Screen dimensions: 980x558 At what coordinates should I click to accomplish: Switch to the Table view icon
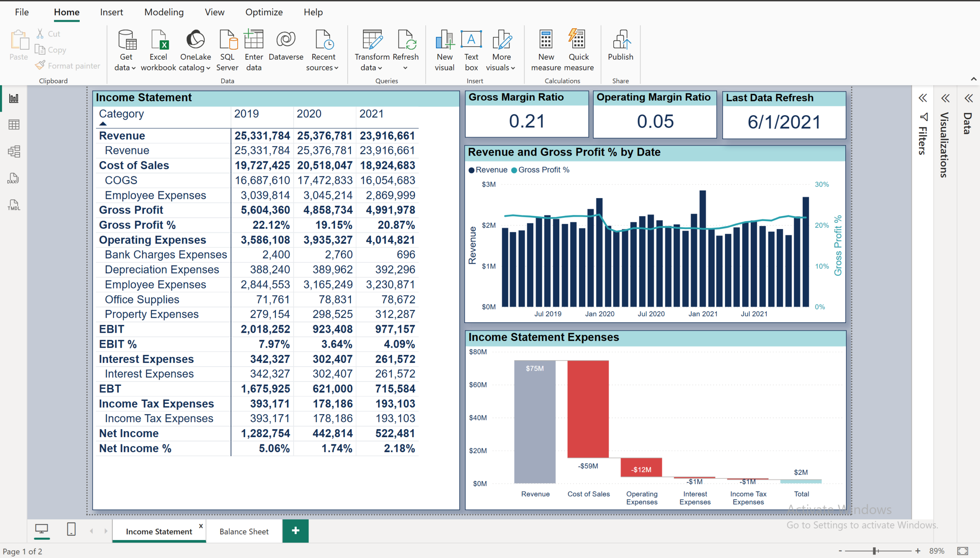point(14,125)
